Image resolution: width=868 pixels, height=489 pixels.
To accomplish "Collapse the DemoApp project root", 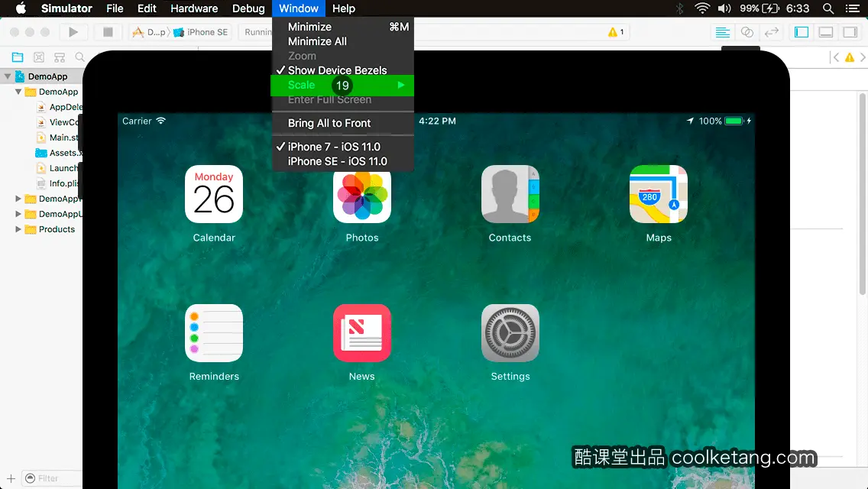I will pos(8,76).
